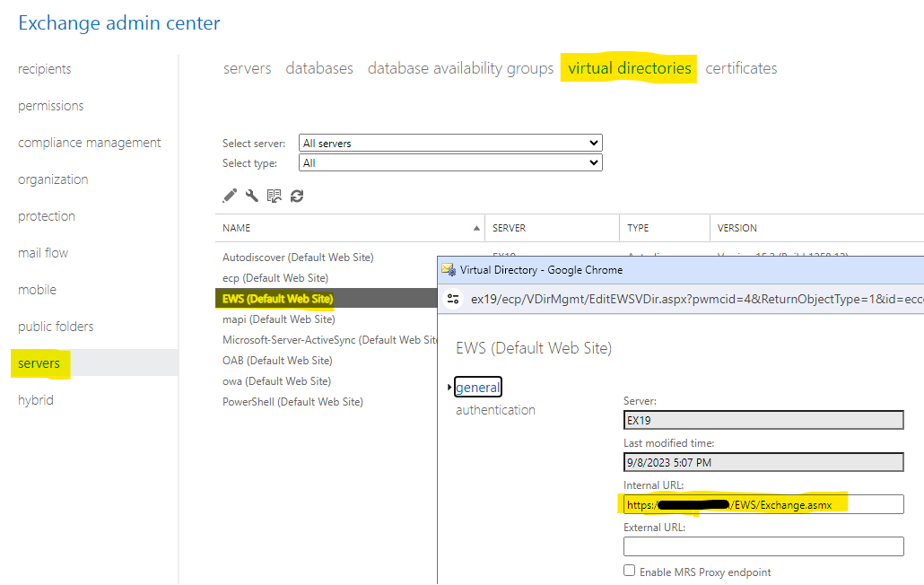The height and width of the screenshot is (585, 924).
Task: Click the pencil edit icon
Action: [x=230, y=196]
